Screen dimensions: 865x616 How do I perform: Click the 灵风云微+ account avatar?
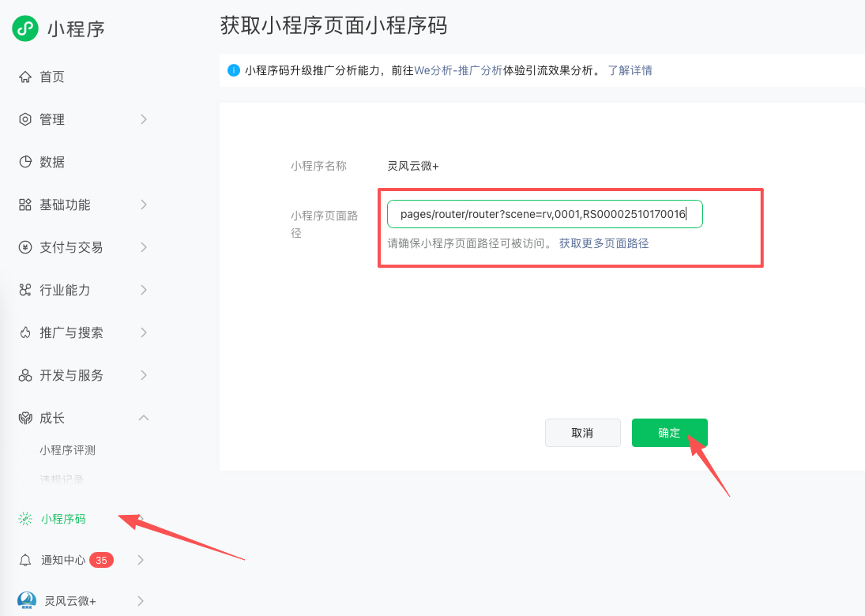(27, 600)
